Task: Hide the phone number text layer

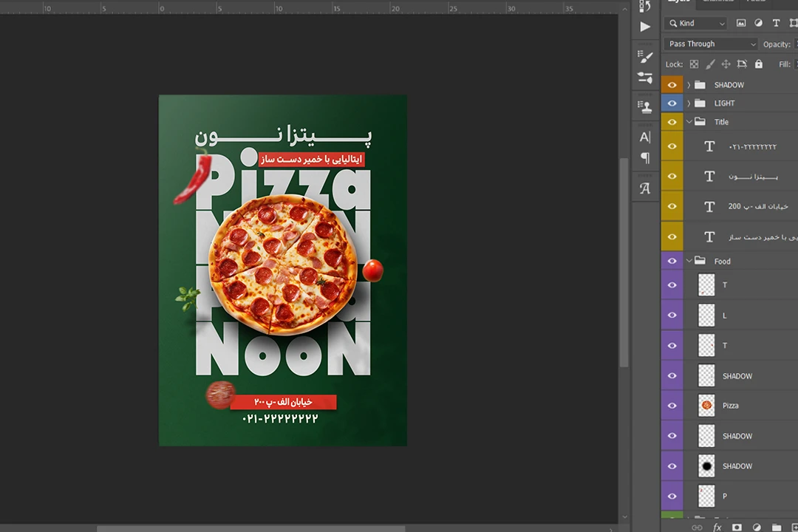Action: 672,146
